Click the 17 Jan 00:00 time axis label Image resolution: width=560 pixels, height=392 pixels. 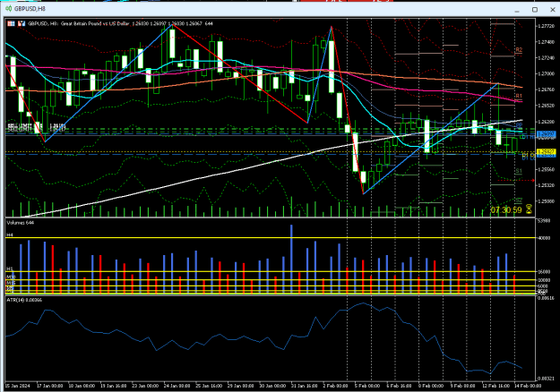[x=50, y=386]
